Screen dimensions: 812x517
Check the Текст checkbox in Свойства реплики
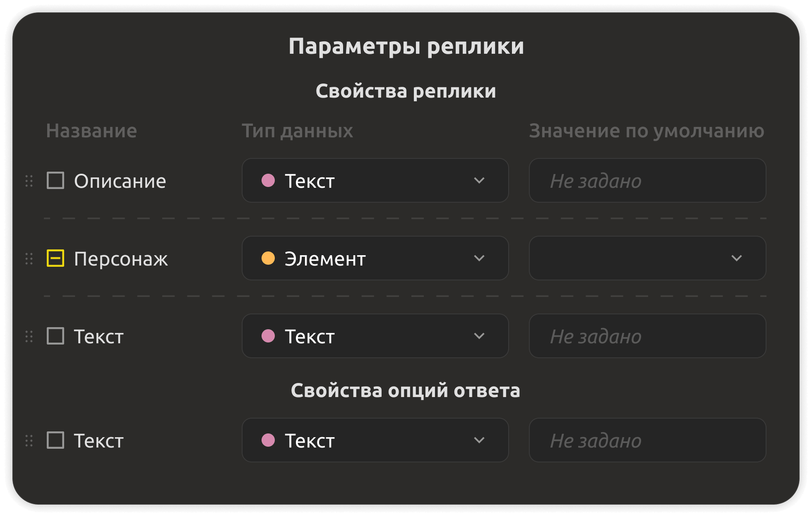click(55, 336)
